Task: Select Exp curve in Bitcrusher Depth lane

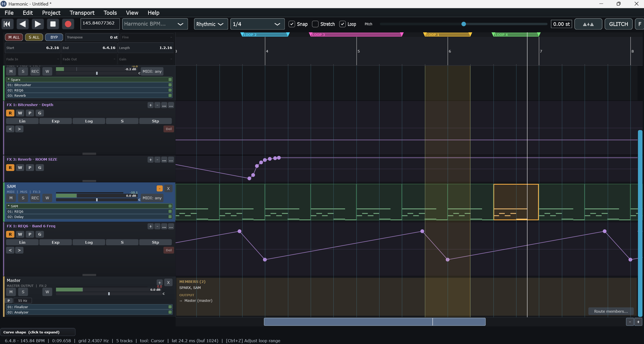Action: tap(55, 121)
